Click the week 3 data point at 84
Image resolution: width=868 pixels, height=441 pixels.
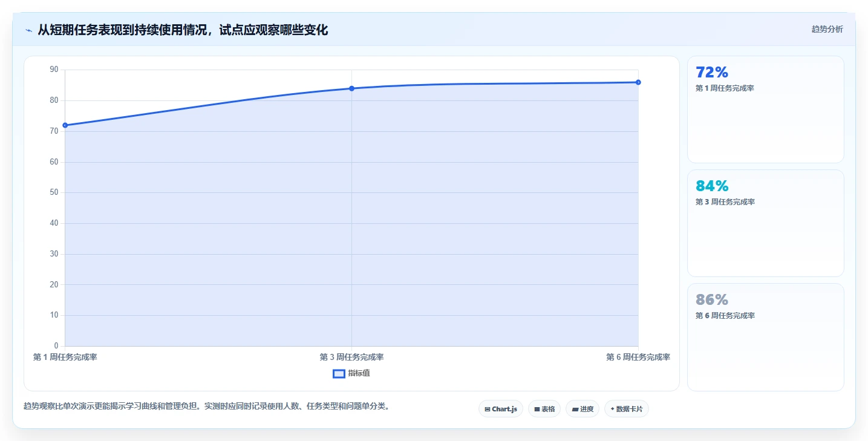tap(351, 88)
